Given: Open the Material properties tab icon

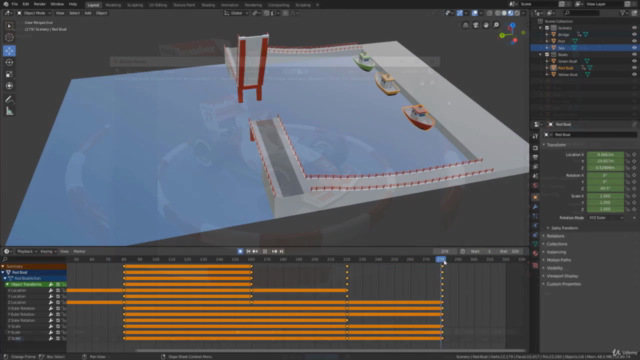Looking at the screenshot, I should [535, 253].
